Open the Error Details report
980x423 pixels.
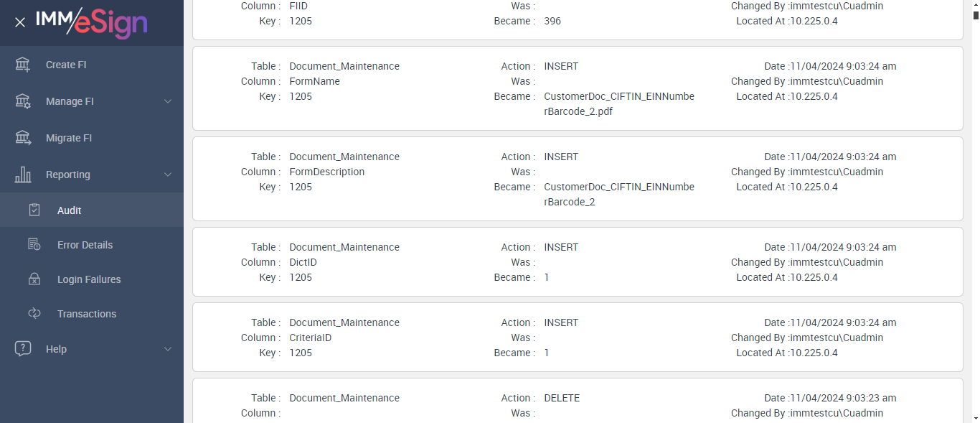pyautogui.click(x=85, y=245)
